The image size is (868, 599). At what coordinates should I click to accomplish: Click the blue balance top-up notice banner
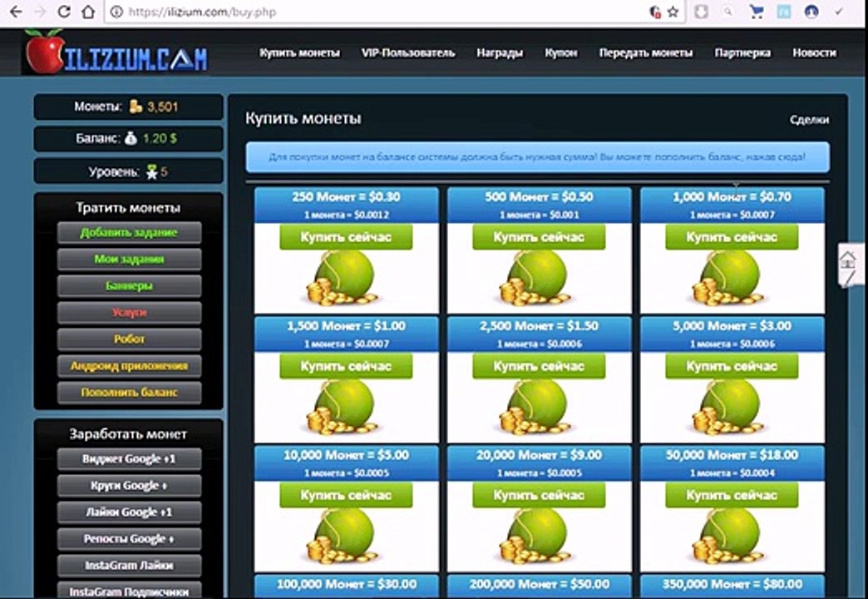pyautogui.click(x=538, y=156)
